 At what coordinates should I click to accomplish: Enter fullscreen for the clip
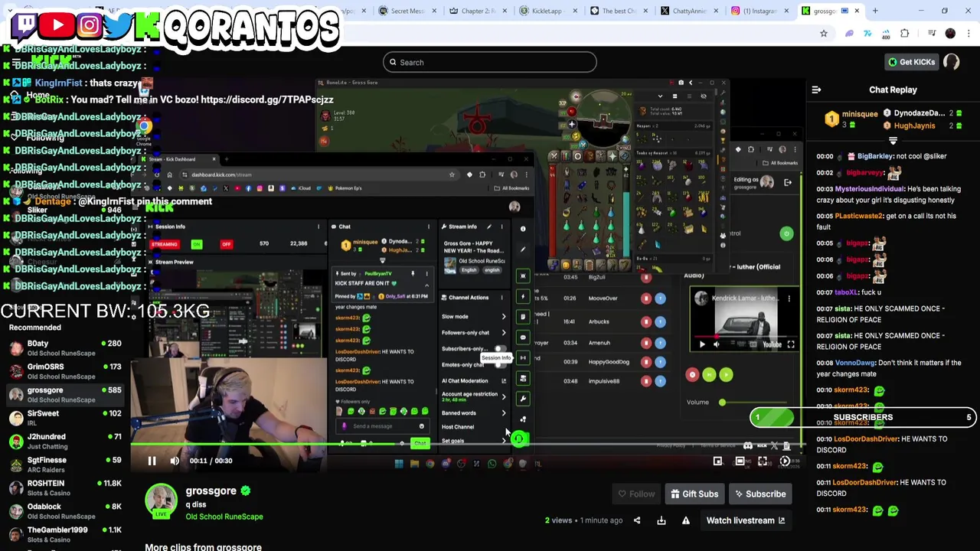pyautogui.click(x=763, y=461)
